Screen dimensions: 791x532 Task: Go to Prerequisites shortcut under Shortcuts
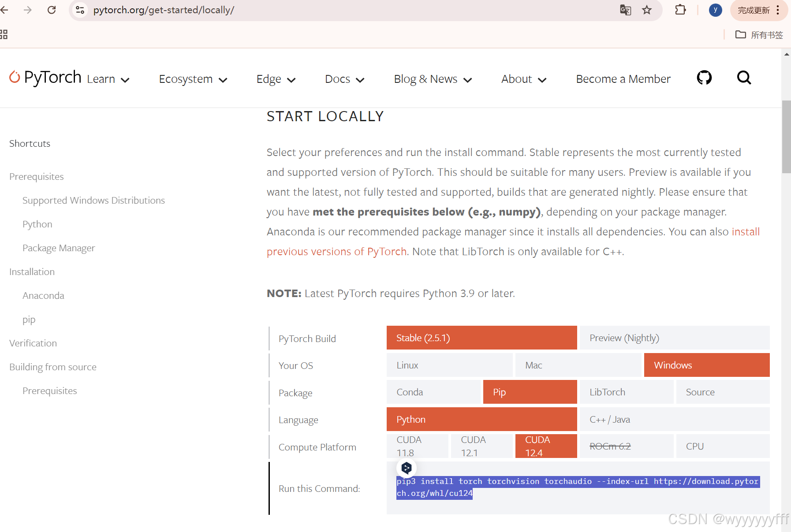pos(37,176)
